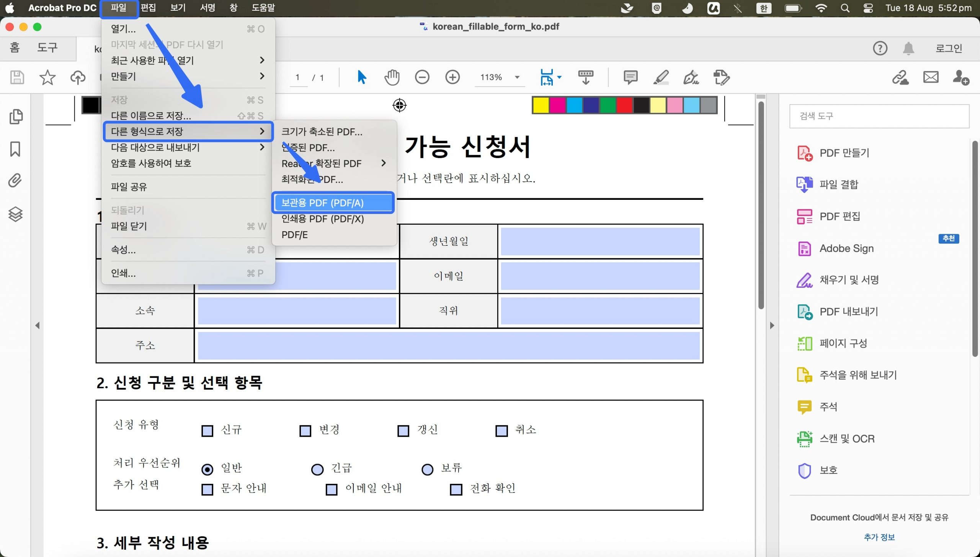The image size is (980, 557).
Task: Expand 최근 사용한 파일 열기 submenu
Action: pyautogui.click(x=188, y=60)
